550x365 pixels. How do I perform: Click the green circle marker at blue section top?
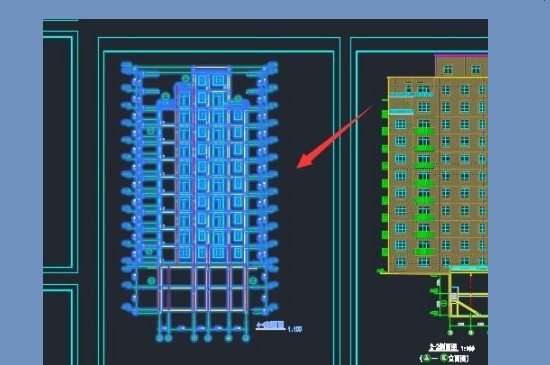click(186, 78)
